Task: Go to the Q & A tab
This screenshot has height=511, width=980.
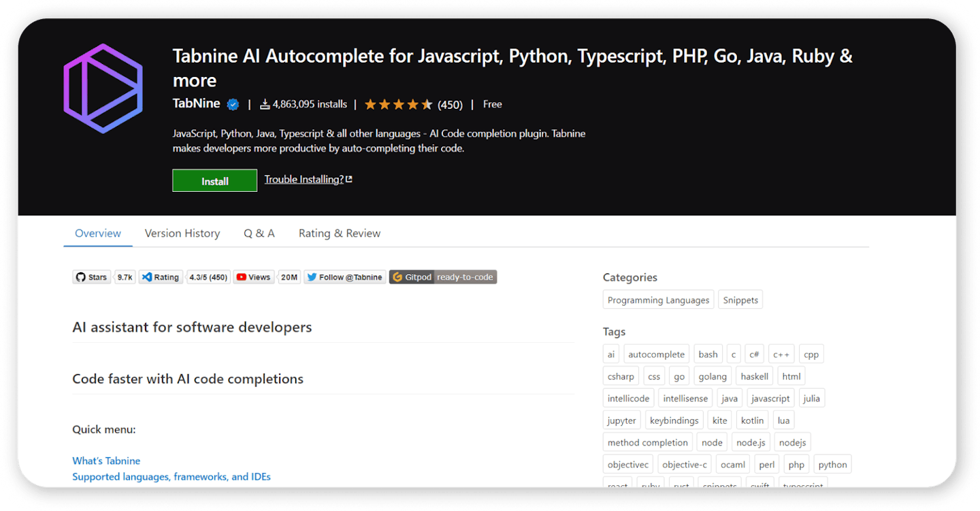Action: click(x=259, y=233)
